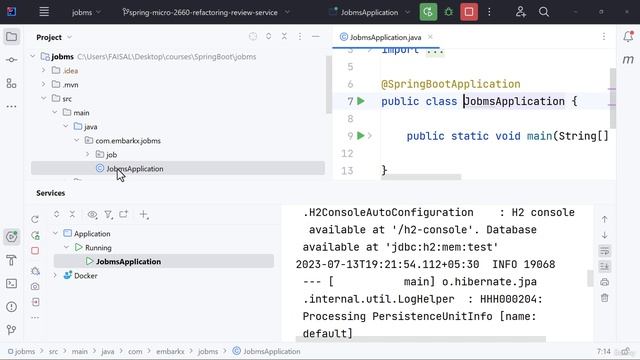This screenshot has width=640, height=360.
Task: Open the Maven tool window
Action: point(628,60)
